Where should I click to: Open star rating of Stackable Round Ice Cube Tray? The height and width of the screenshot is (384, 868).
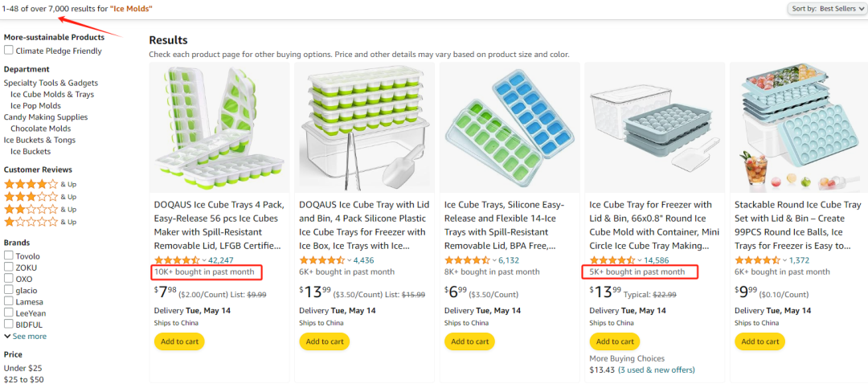757,260
